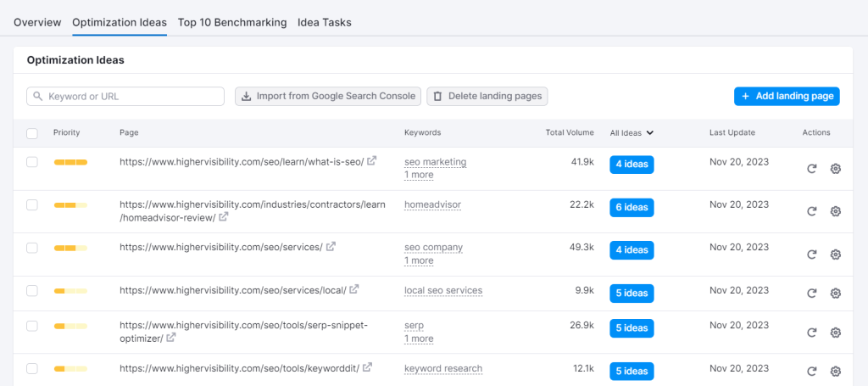This screenshot has width=868, height=386.
Task: Open external link icon beside seo/services/ URL
Action: [331, 247]
